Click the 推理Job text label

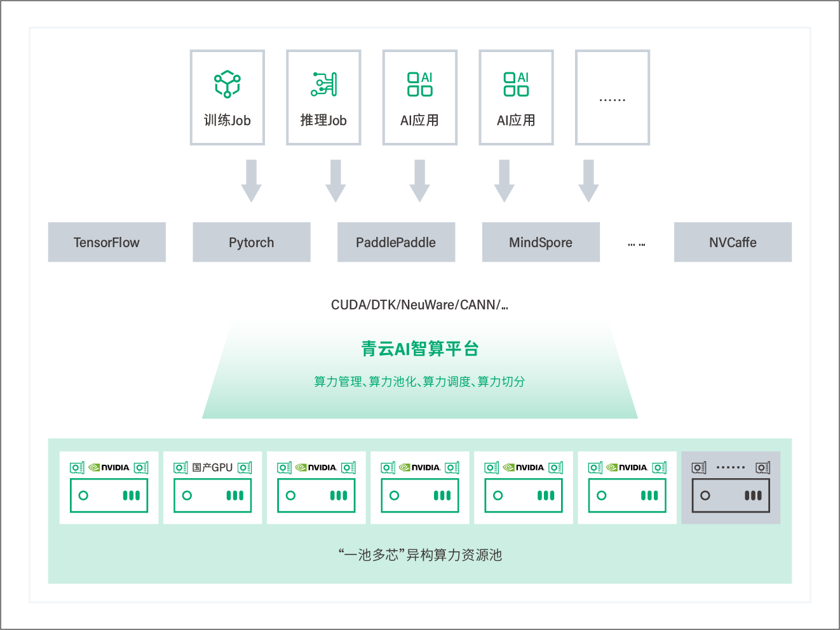[x=323, y=120]
